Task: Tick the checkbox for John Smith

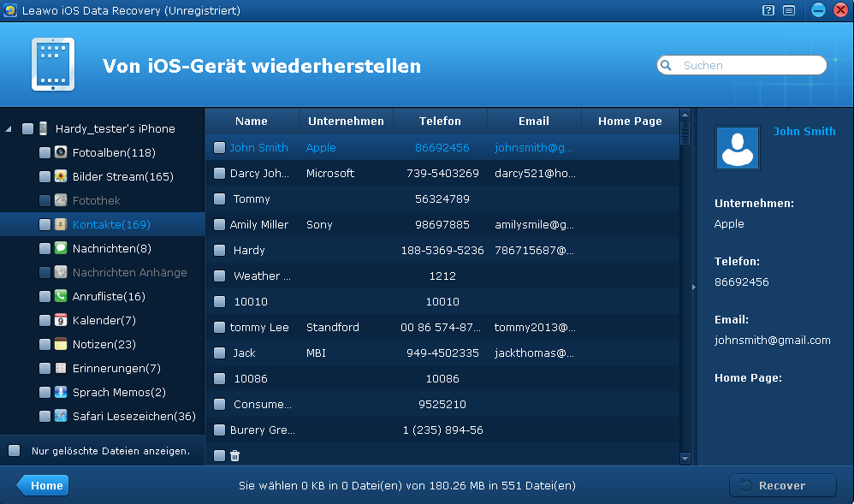Action: (220, 148)
